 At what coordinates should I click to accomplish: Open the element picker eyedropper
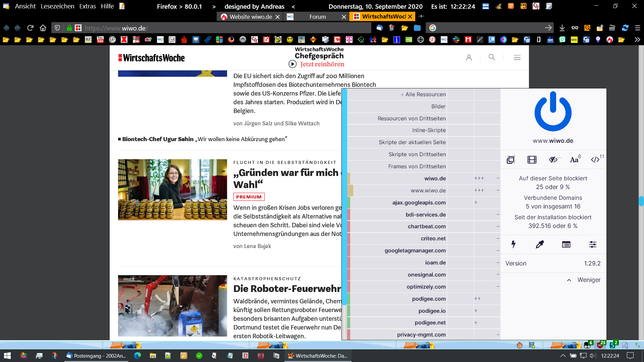click(540, 244)
